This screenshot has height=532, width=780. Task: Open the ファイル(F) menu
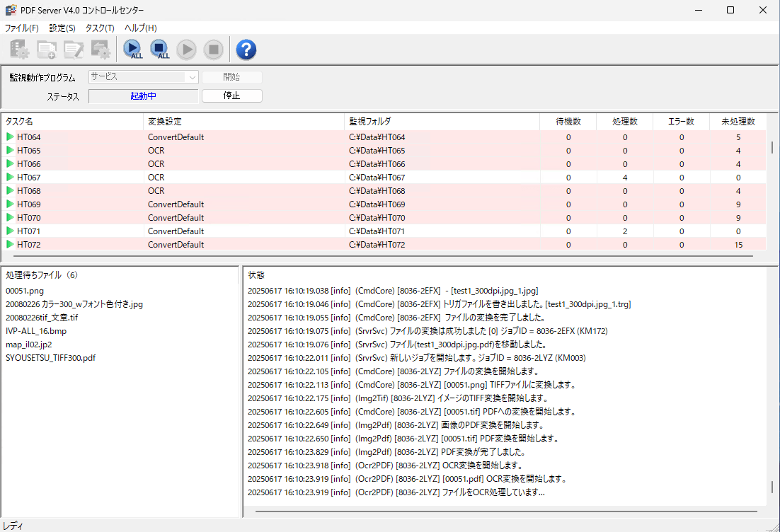click(22, 28)
